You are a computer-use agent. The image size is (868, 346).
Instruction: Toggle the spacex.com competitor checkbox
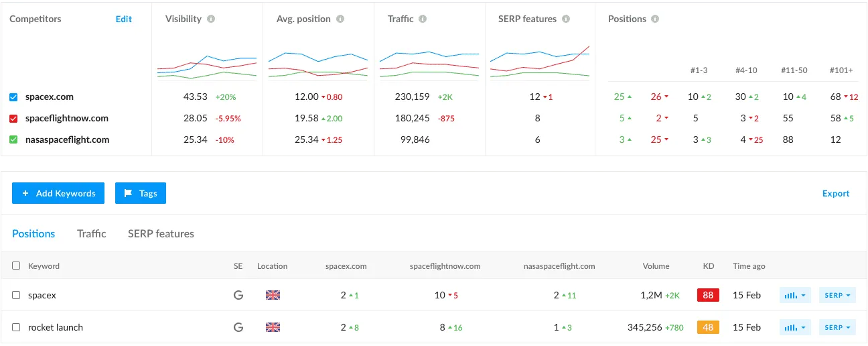(x=14, y=97)
